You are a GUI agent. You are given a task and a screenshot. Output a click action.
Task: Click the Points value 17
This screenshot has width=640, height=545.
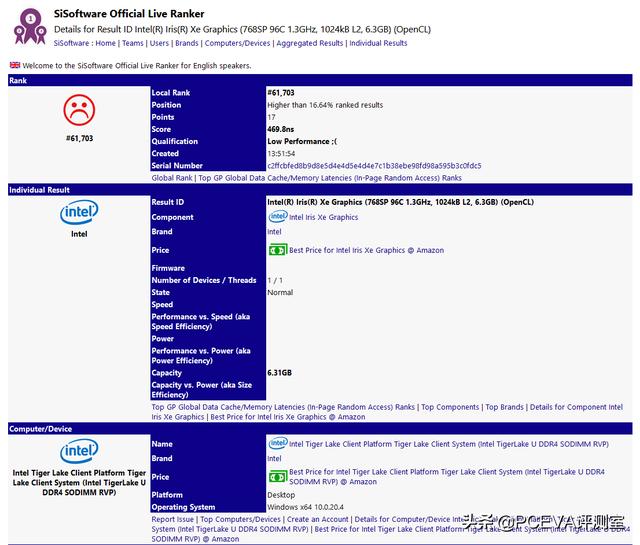click(271, 117)
